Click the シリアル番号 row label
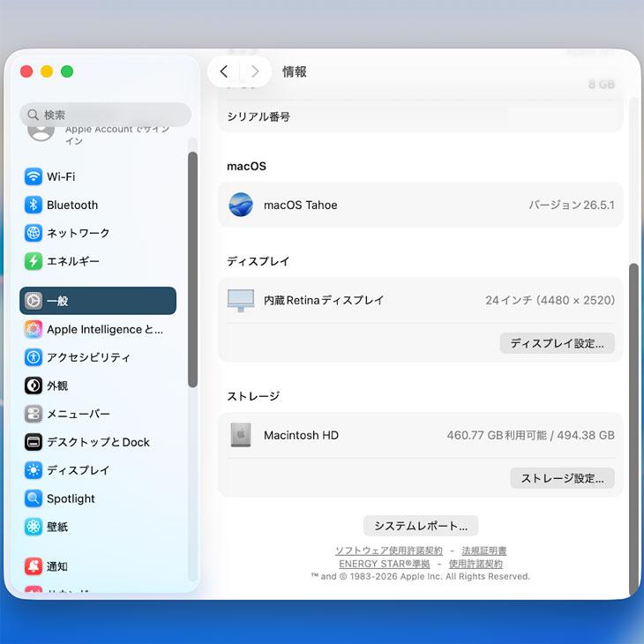Viewport: 644px width, 644px height. 258,116
